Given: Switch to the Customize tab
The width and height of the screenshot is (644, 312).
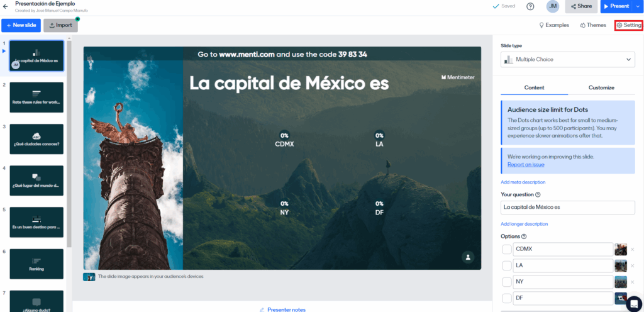Looking at the screenshot, I should [x=601, y=87].
